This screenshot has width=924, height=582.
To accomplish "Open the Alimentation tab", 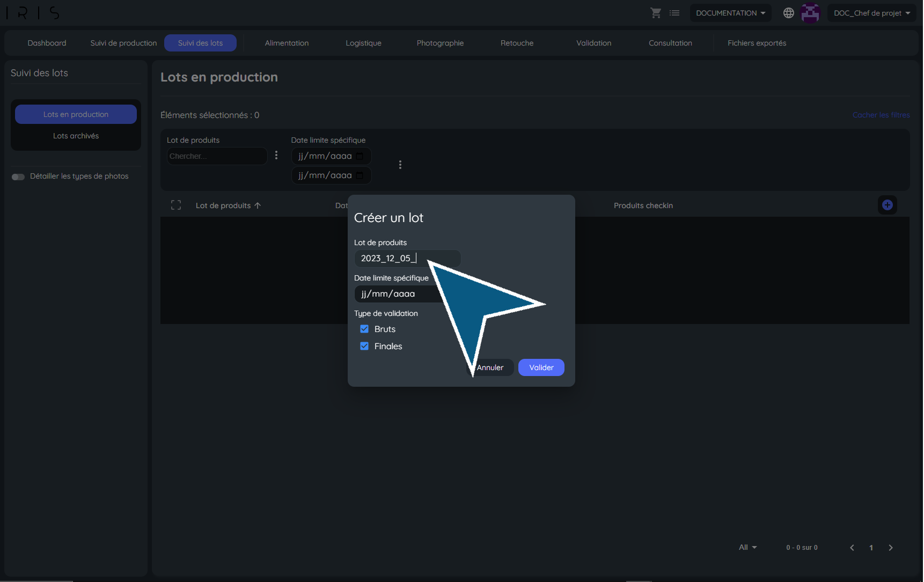I will click(x=287, y=43).
